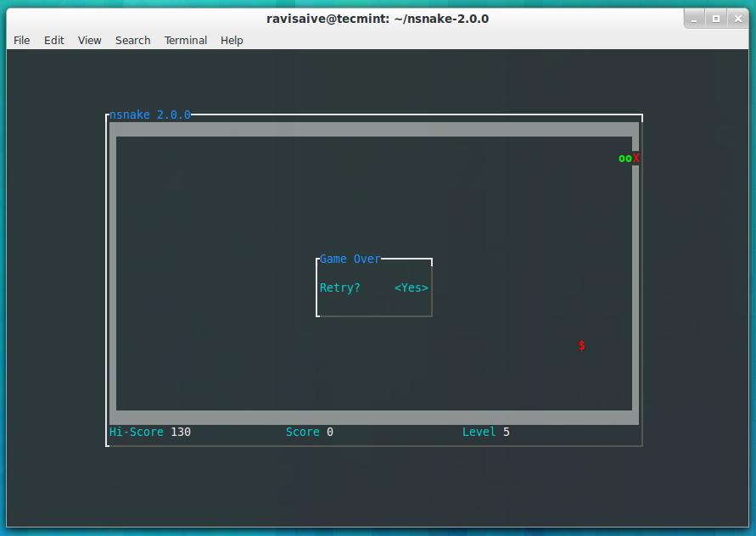Open the Help menu
This screenshot has width=756, height=536.
(232, 40)
